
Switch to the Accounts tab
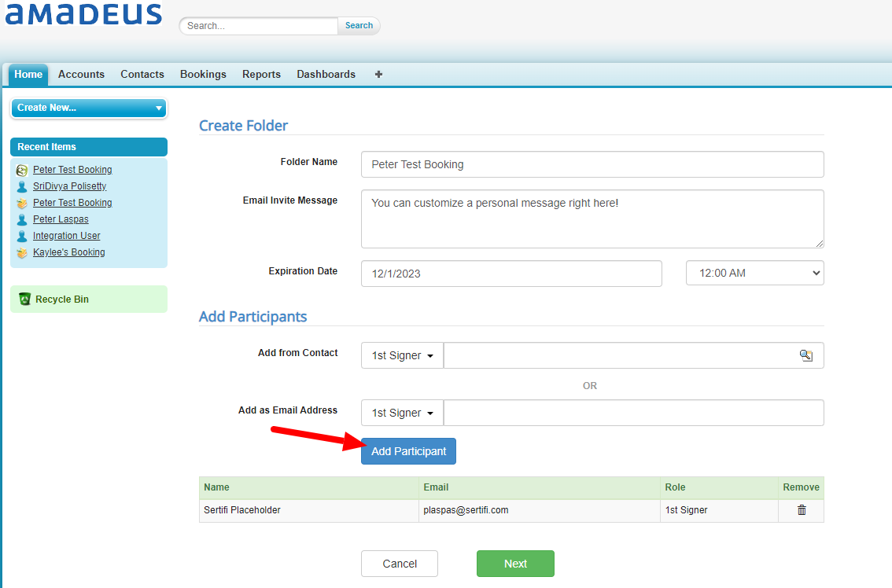(x=81, y=75)
